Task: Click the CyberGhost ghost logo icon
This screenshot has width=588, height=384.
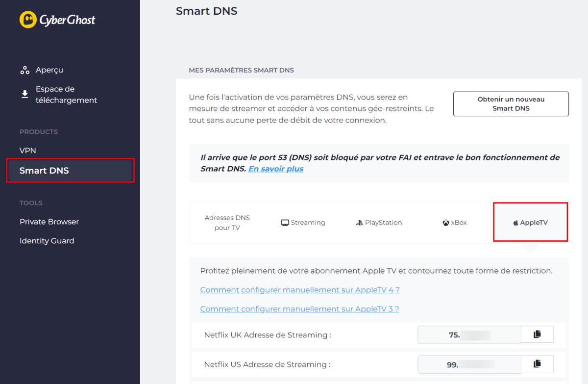Action: point(28,20)
